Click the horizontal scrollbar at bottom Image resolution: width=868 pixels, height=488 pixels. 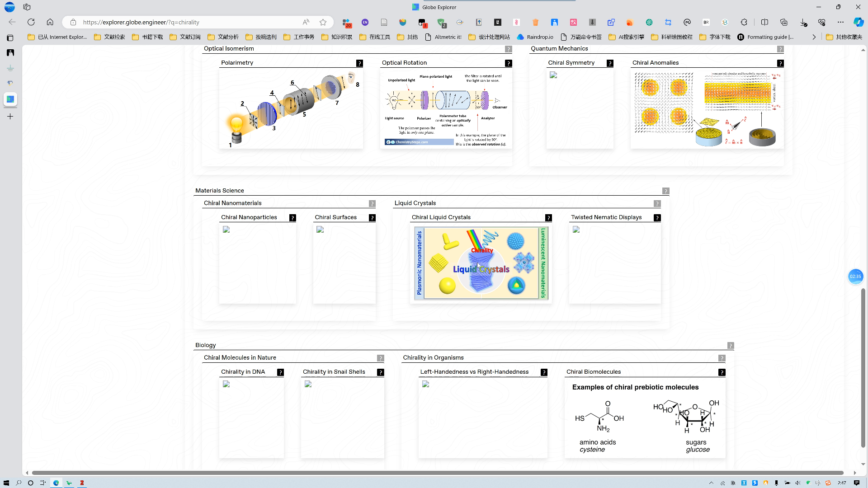[x=437, y=473]
